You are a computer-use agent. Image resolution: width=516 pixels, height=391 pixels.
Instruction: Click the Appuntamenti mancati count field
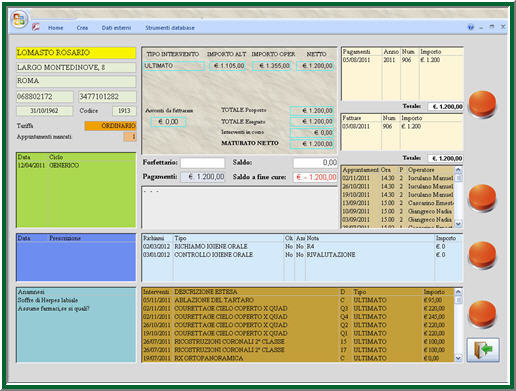pyautogui.click(x=130, y=137)
